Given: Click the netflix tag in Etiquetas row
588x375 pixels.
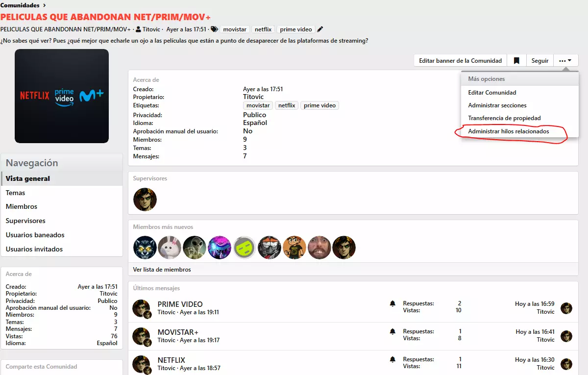Looking at the screenshot, I should (x=287, y=105).
